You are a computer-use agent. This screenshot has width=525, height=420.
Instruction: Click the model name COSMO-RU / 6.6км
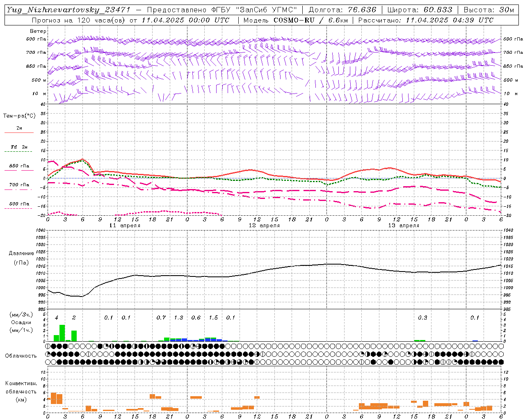310,20
